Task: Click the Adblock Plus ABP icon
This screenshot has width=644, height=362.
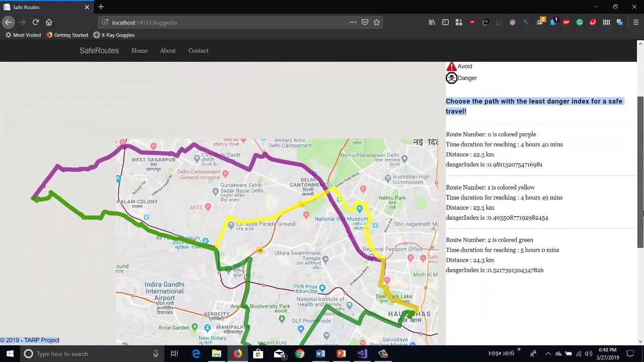Action: tap(566, 22)
